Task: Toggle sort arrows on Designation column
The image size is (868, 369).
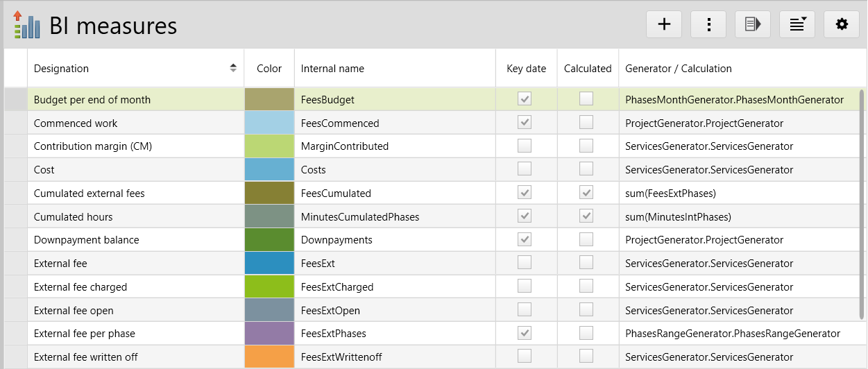Action: [x=233, y=68]
